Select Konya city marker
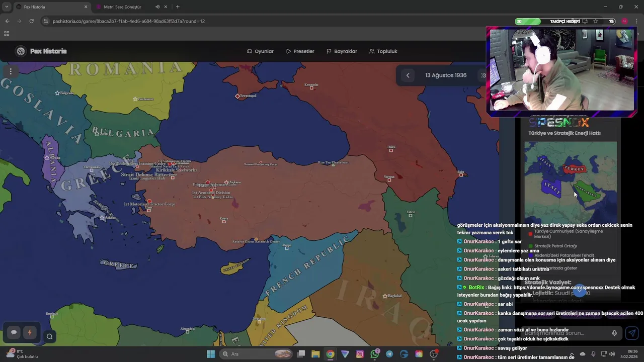The image size is (644, 362). point(224,221)
